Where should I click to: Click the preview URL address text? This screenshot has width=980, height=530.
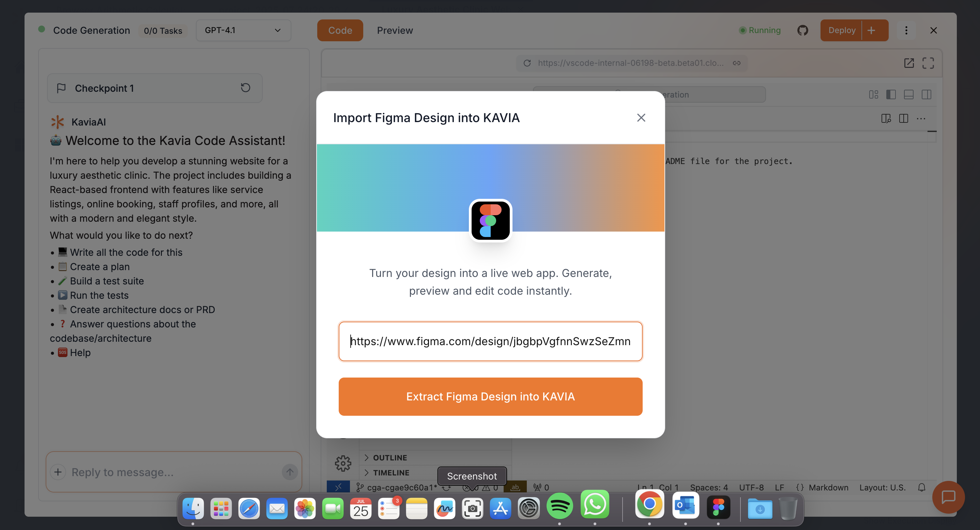[631, 63]
